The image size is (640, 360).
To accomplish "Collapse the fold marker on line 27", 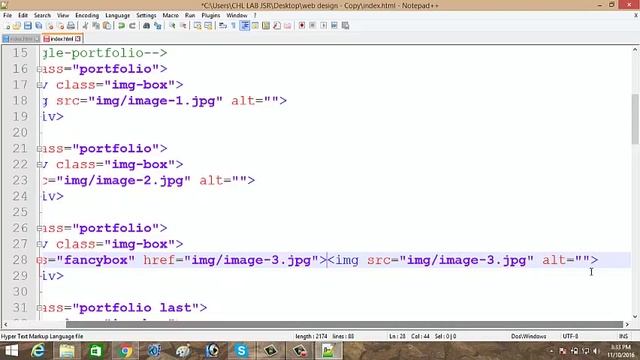I will point(40,244).
